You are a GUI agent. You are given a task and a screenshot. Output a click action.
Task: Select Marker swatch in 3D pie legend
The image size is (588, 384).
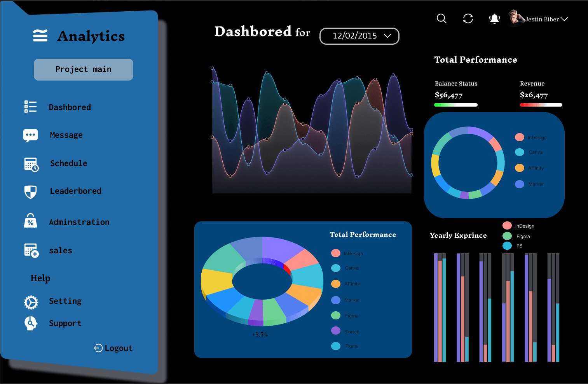pyautogui.click(x=336, y=300)
